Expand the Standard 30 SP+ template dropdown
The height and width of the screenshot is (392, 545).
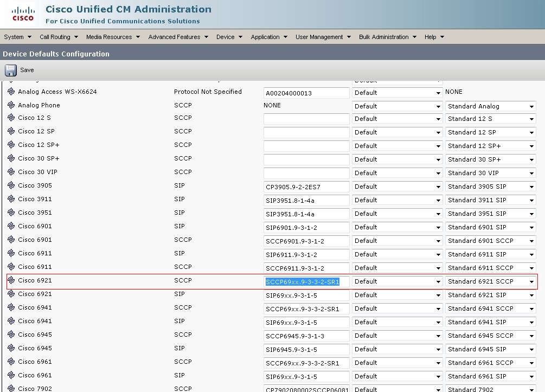pos(490,159)
